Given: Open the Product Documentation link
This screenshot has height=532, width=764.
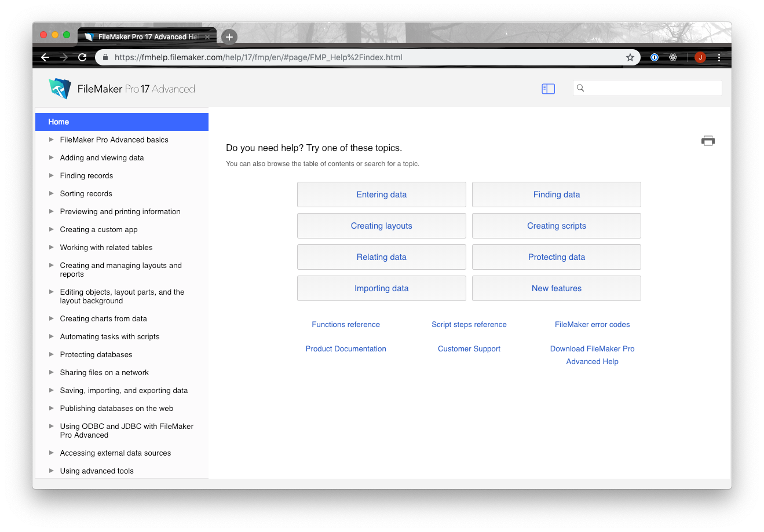Looking at the screenshot, I should click(346, 348).
